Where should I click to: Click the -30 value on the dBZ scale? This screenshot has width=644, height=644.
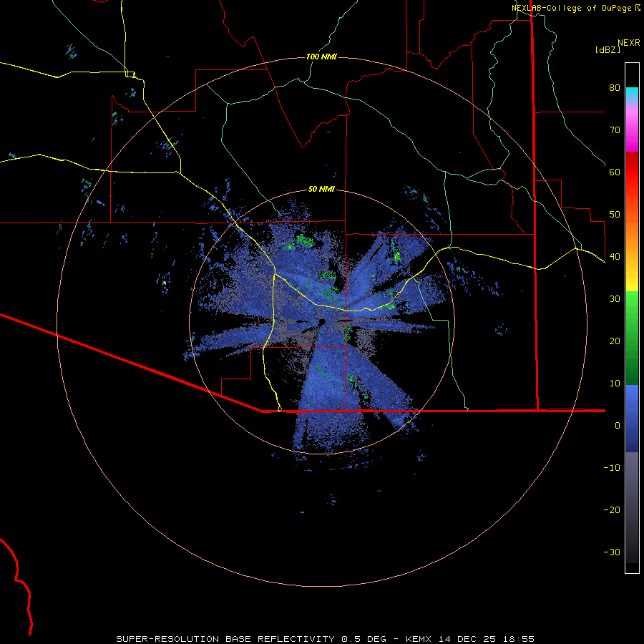coord(612,552)
